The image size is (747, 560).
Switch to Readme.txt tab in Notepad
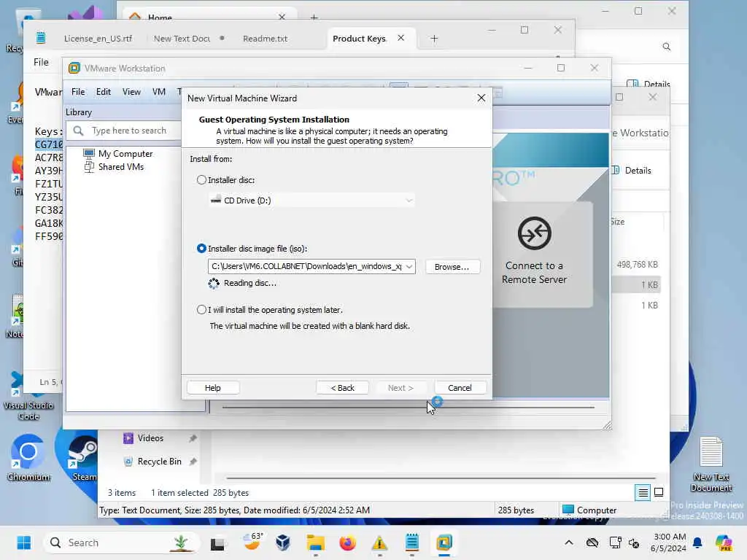(x=265, y=39)
